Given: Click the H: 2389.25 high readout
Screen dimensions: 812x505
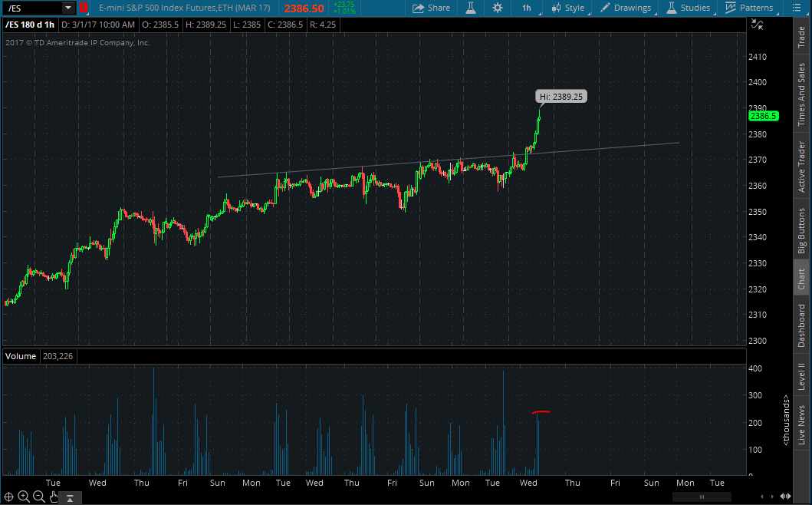Looking at the screenshot, I should (206, 25).
